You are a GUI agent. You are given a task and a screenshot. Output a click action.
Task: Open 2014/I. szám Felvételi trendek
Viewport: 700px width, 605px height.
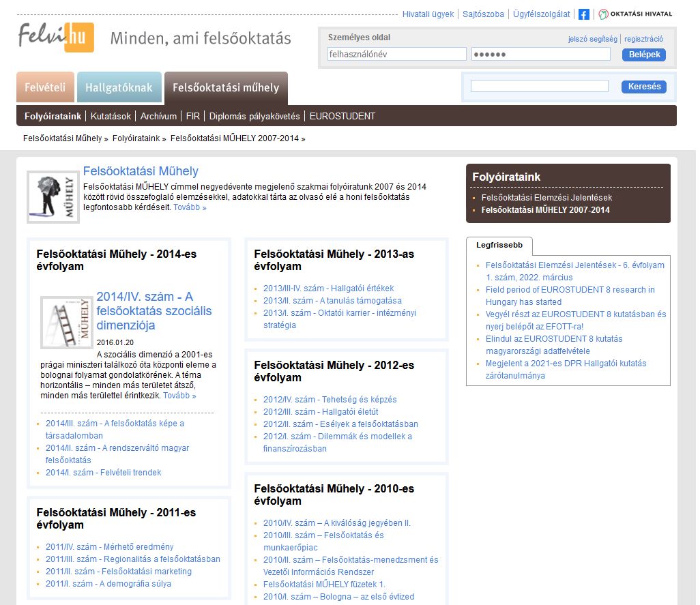coord(103,473)
